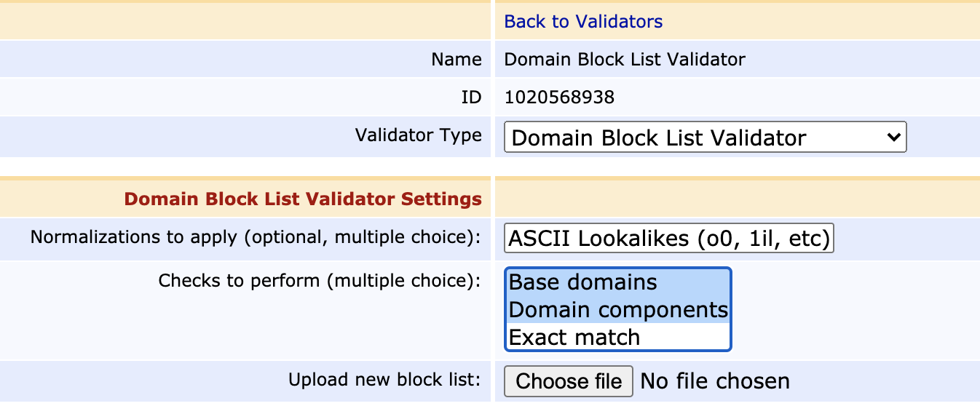Click the Validator Type label
Viewport: 980px width, 406px height.
[418, 135]
